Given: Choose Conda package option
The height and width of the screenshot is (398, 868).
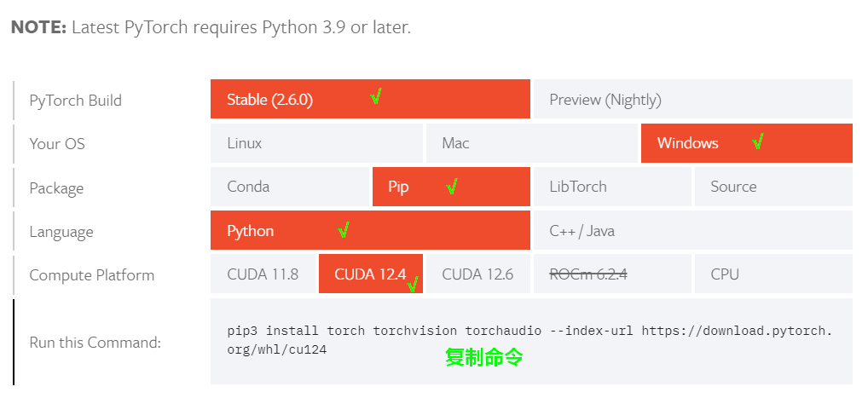Looking at the screenshot, I should click(x=290, y=187).
